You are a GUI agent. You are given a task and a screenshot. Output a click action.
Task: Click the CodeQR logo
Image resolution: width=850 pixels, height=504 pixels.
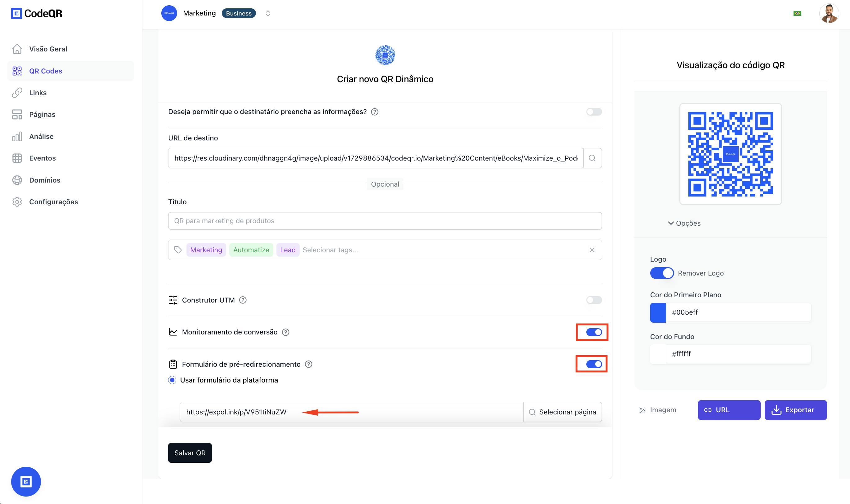(x=37, y=14)
